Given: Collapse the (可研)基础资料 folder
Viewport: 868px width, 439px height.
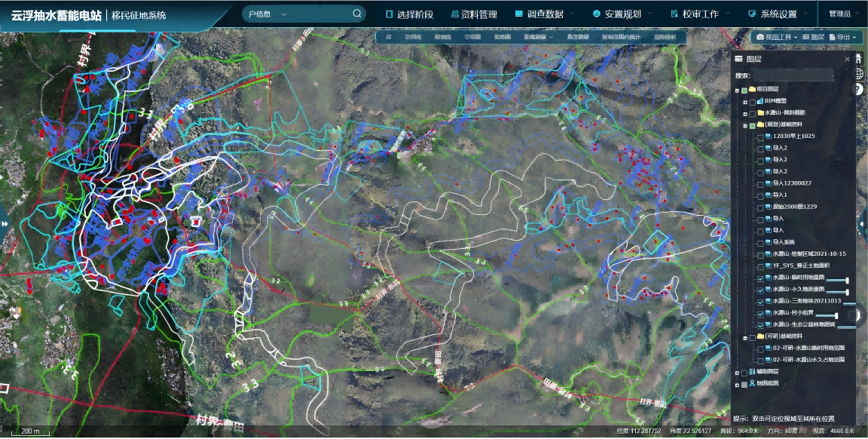Looking at the screenshot, I should tap(744, 337).
